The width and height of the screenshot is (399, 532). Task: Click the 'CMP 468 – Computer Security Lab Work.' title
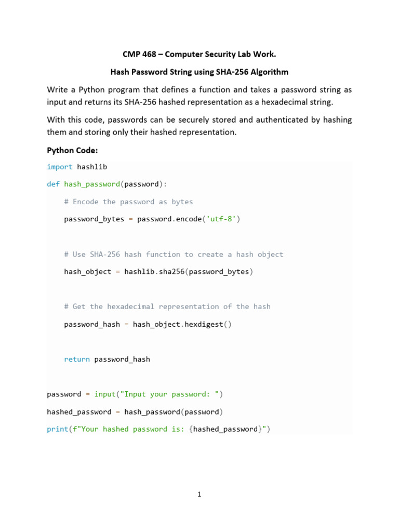[x=199, y=54]
